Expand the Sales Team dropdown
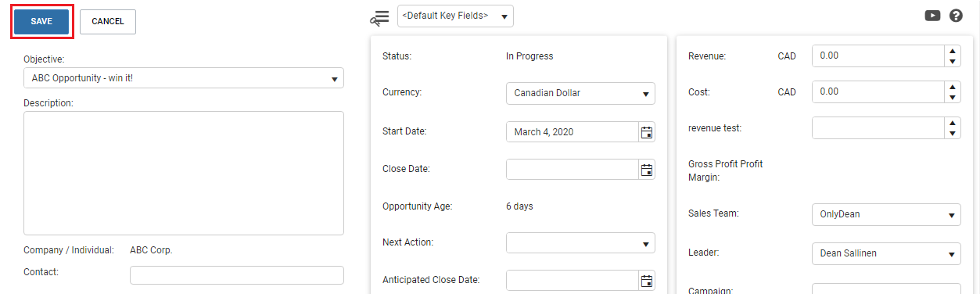 (886, 214)
